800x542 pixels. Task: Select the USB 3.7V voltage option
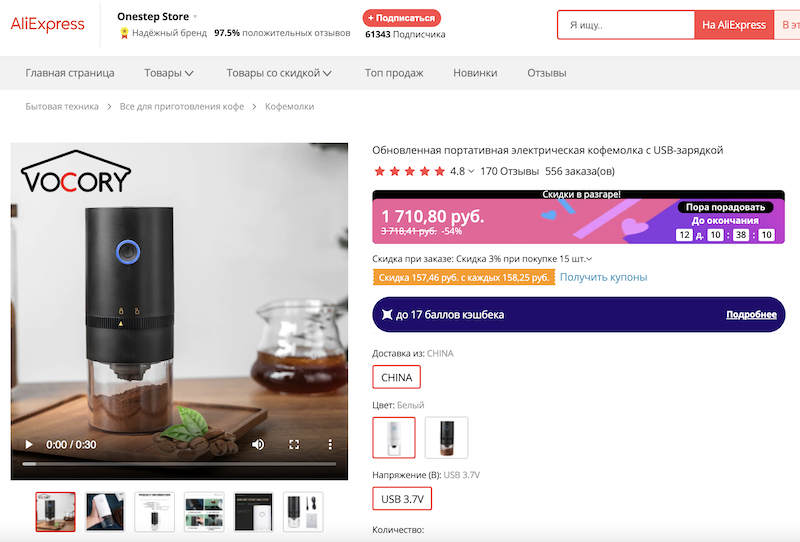[x=402, y=498]
